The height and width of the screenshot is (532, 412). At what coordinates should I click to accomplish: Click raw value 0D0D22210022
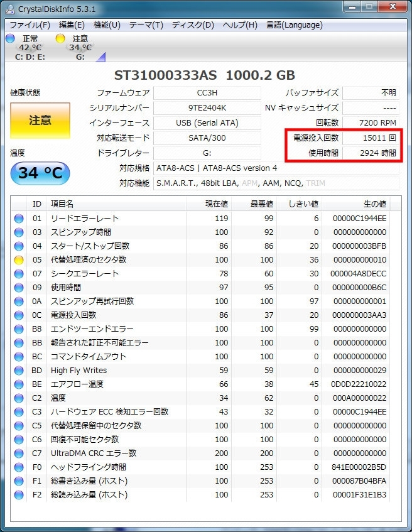(x=359, y=384)
